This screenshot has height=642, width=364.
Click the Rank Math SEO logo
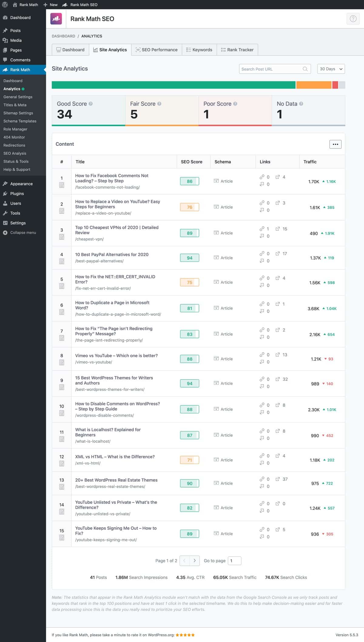pos(56,19)
